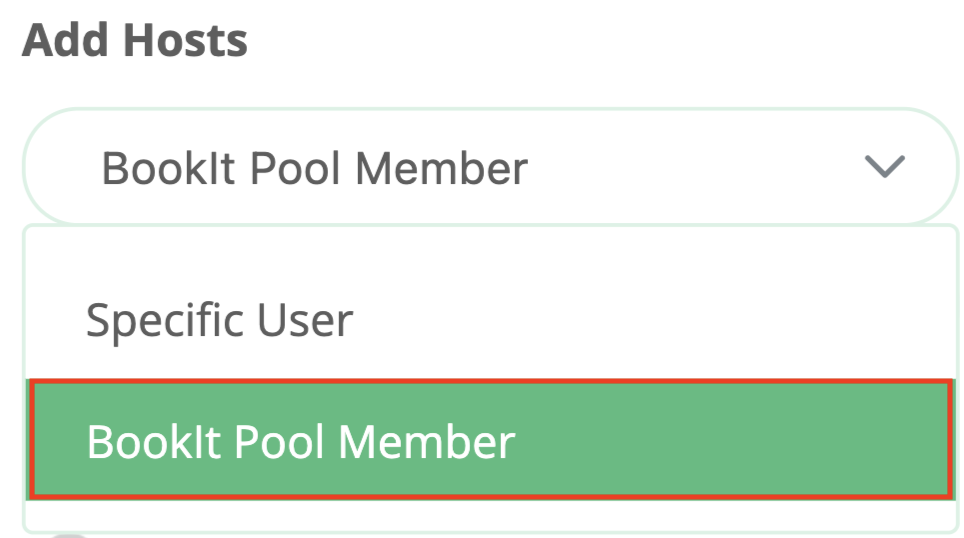Select the Specific User option

219,320
